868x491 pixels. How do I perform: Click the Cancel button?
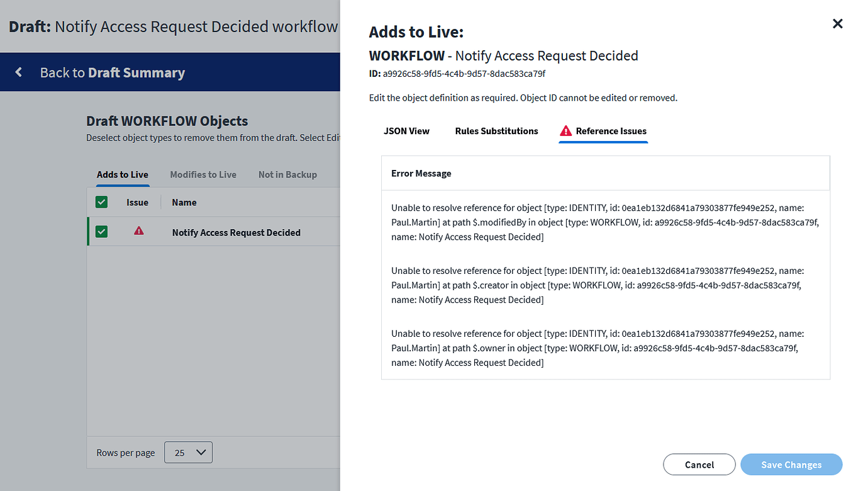tap(699, 465)
